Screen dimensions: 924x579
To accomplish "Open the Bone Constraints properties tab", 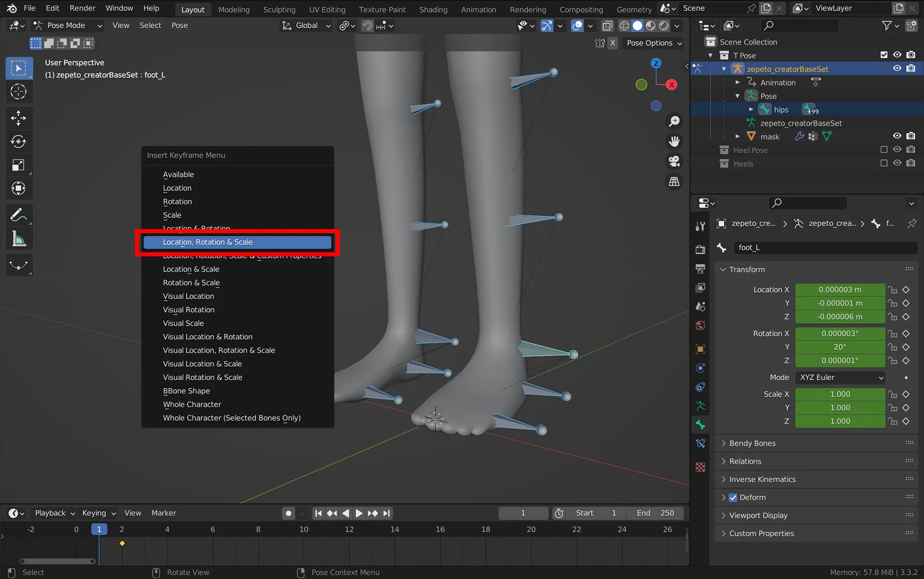I will coord(700,443).
